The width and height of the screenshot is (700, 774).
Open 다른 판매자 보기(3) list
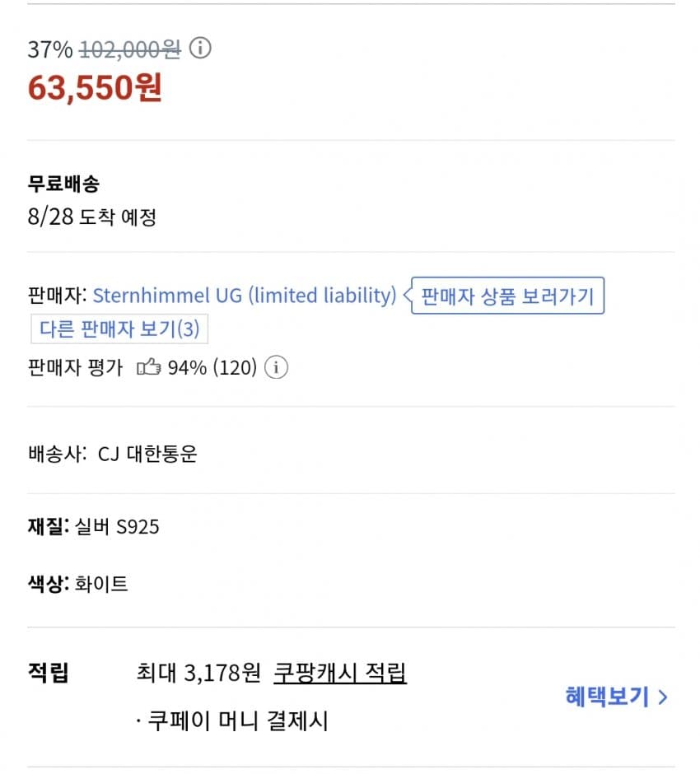pos(120,329)
